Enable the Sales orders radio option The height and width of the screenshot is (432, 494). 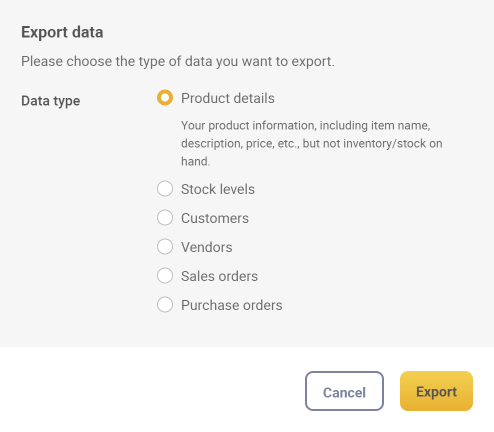(x=165, y=276)
